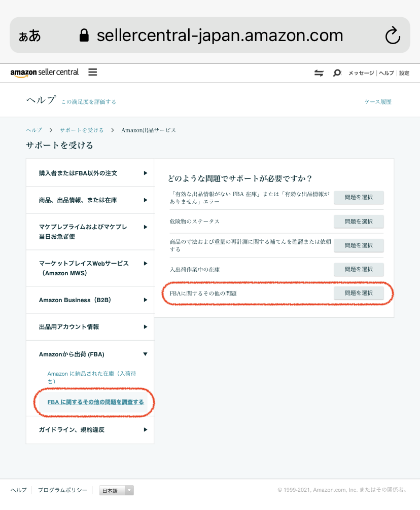This screenshot has height=510, width=420.
Task: Open メッセージ in the top menu
Action: coord(361,73)
